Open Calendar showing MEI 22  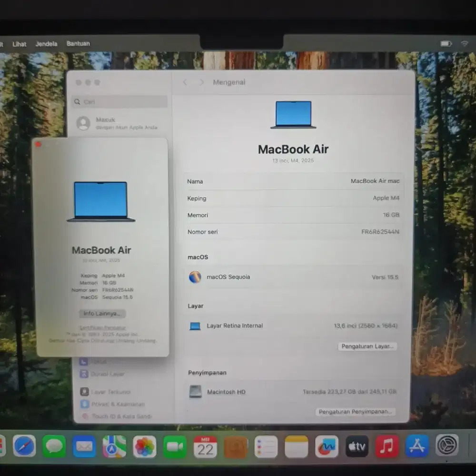(x=205, y=446)
